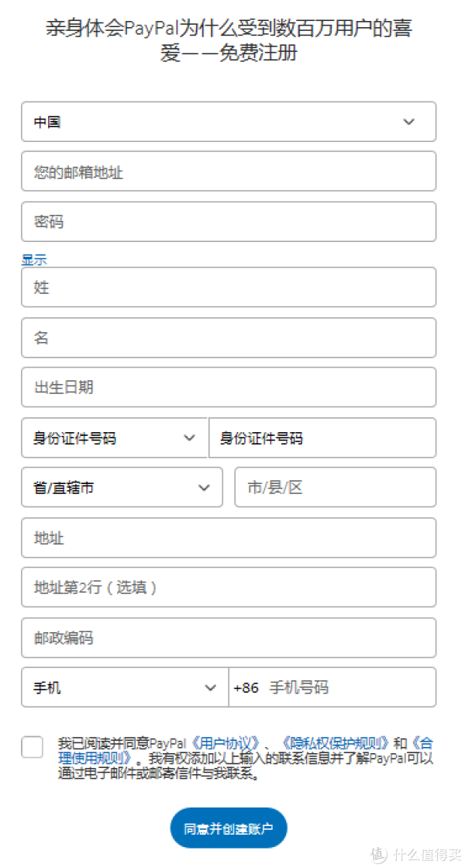This screenshot has width=465, height=868.
Task: Select the 出生日期 birth date field
Action: point(229,388)
